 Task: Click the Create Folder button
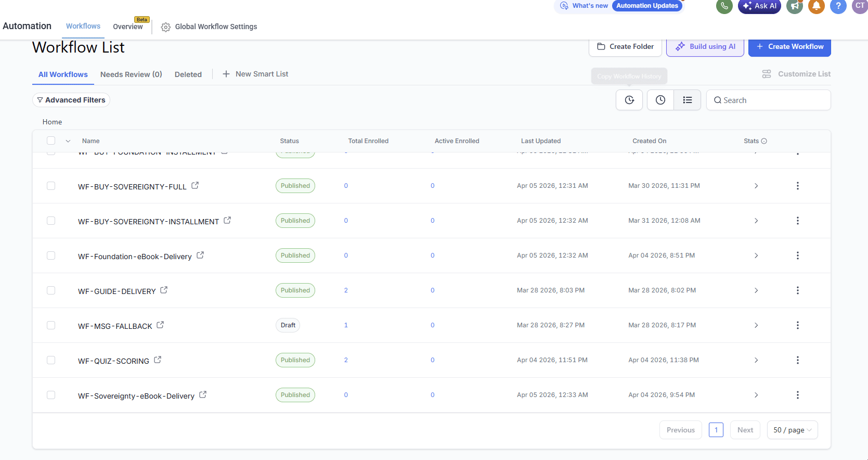click(625, 46)
